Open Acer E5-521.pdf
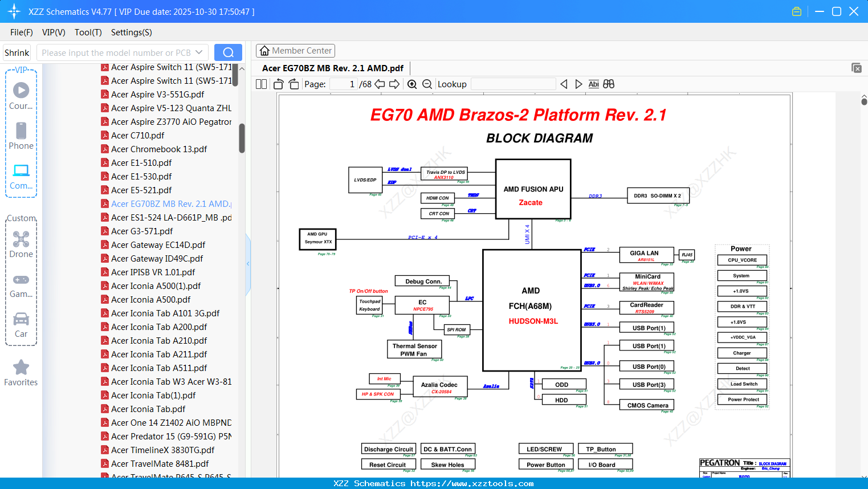 [x=141, y=190]
